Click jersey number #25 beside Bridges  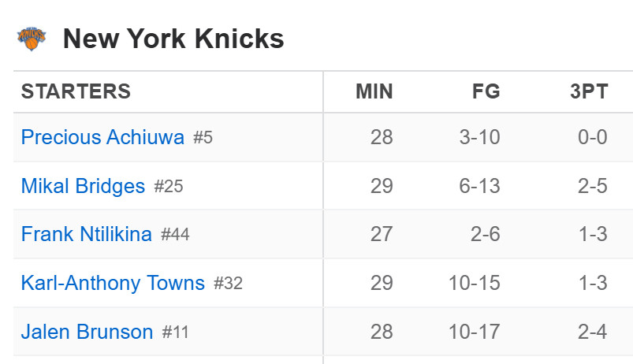pos(169,187)
